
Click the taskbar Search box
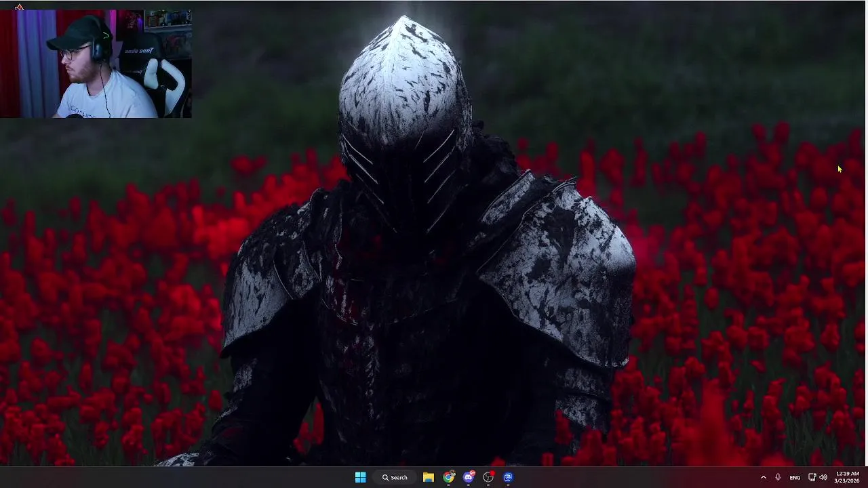(395, 477)
